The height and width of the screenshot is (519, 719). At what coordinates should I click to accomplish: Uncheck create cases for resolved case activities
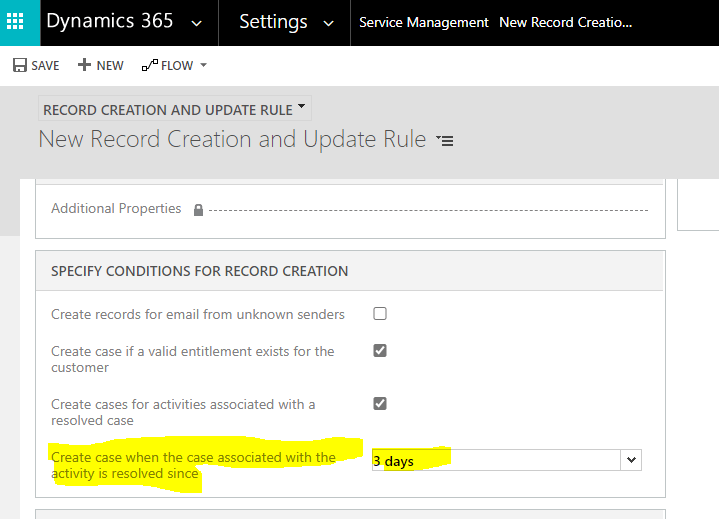[x=380, y=404]
